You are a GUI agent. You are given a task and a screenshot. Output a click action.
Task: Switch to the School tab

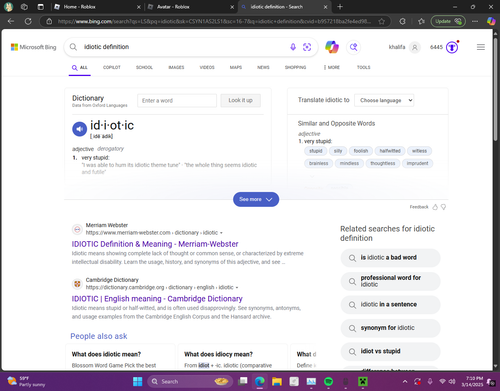coord(144,67)
